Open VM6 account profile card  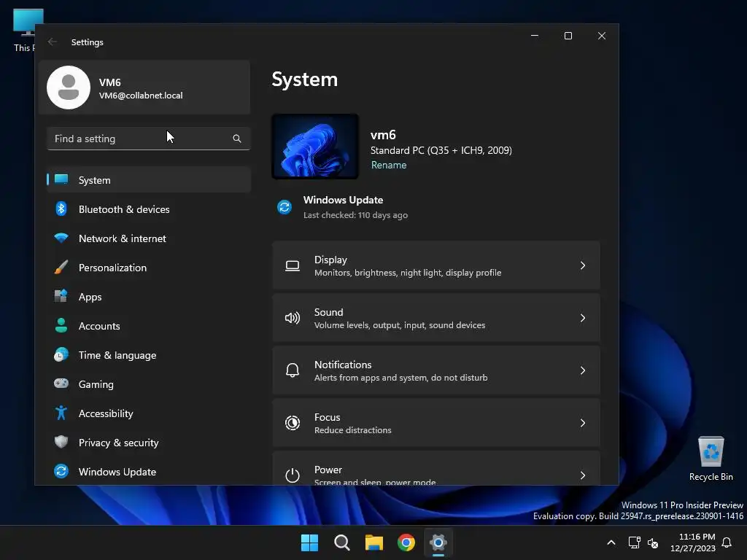click(x=144, y=87)
